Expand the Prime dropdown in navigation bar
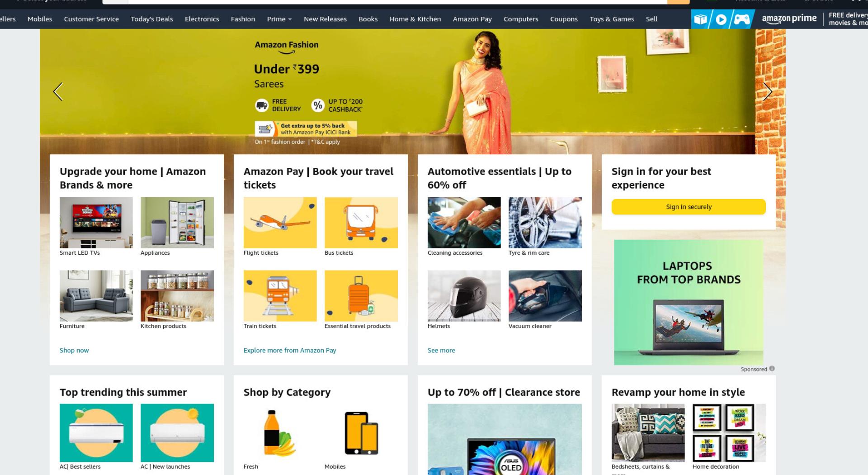868x475 pixels. click(x=279, y=19)
